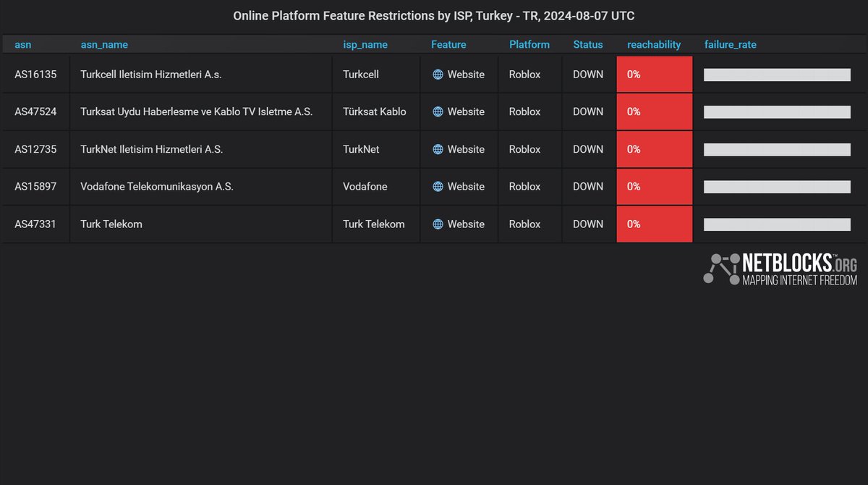Screen dimensions: 868x485
Task: Click DOWN status in Vodafone row
Action: click(x=588, y=187)
